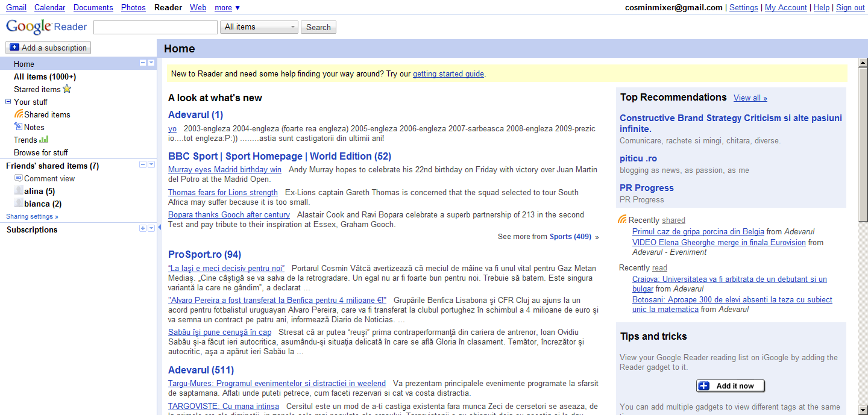
Task: Click the Recently read link
Action: coord(659,268)
